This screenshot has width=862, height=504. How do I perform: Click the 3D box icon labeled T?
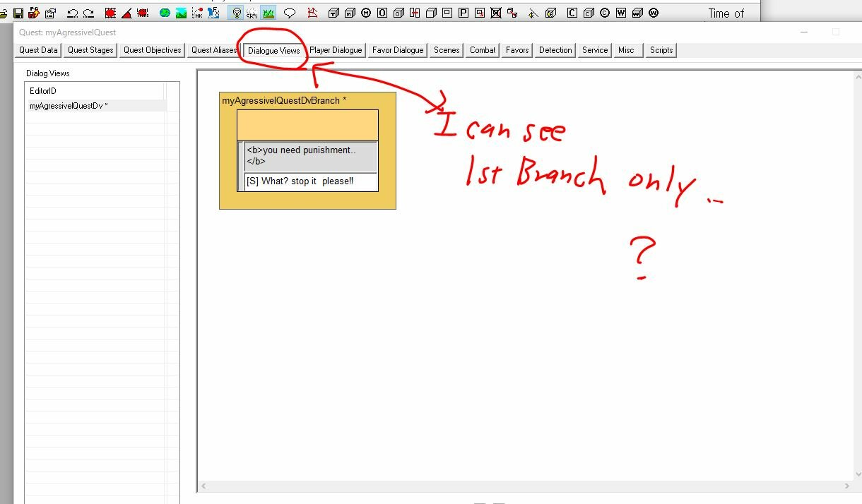(x=333, y=13)
